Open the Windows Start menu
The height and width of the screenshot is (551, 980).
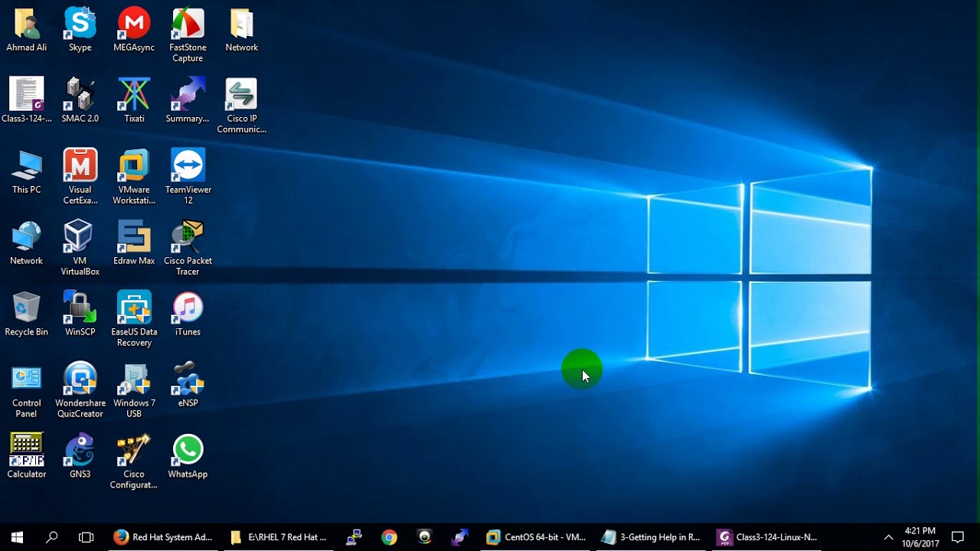tap(17, 537)
